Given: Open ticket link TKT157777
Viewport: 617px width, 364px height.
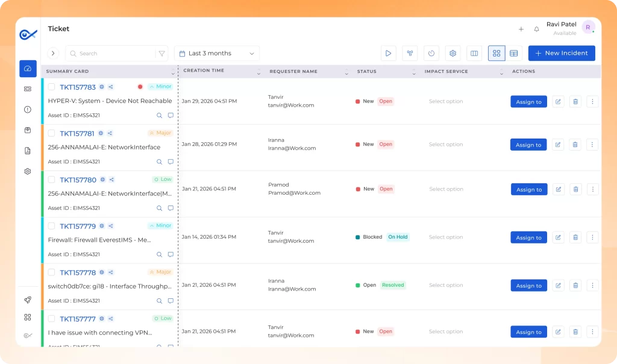Looking at the screenshot, I should coord(78,319).
